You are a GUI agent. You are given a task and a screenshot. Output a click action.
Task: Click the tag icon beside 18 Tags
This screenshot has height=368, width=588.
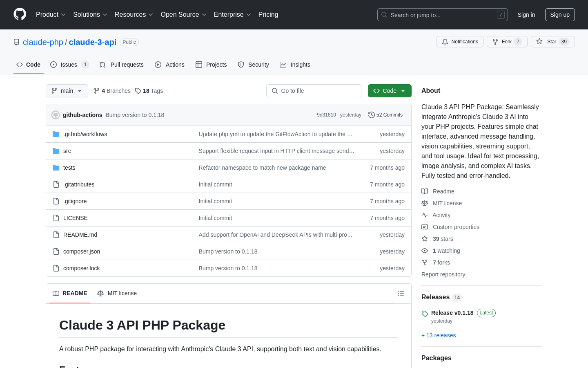click(138, 91)
